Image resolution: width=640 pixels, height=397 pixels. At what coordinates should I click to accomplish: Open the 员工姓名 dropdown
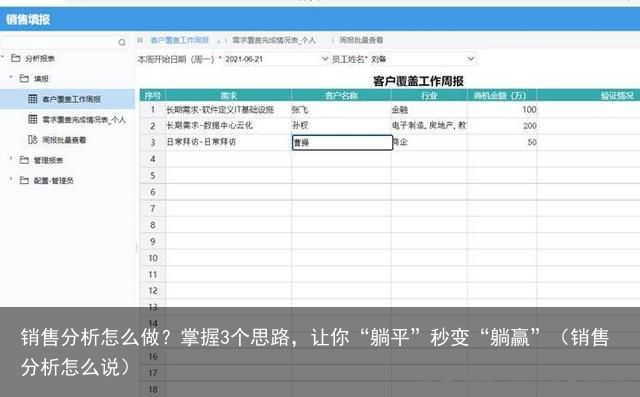[471, 59]
